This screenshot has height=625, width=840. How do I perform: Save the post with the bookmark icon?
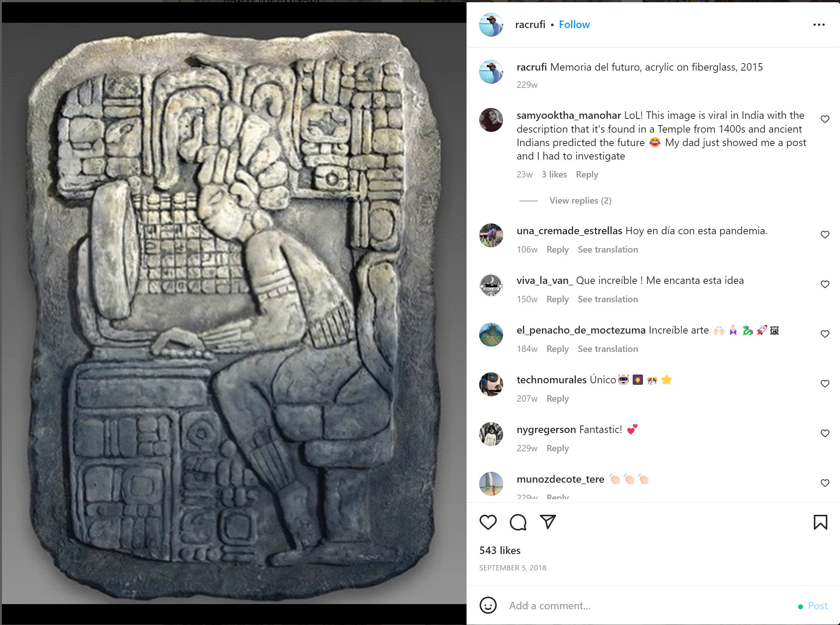point(820,522)
